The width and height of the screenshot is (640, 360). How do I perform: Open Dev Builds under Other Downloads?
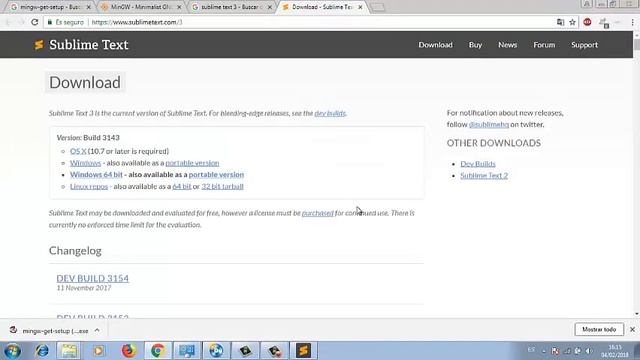(478, 164)
